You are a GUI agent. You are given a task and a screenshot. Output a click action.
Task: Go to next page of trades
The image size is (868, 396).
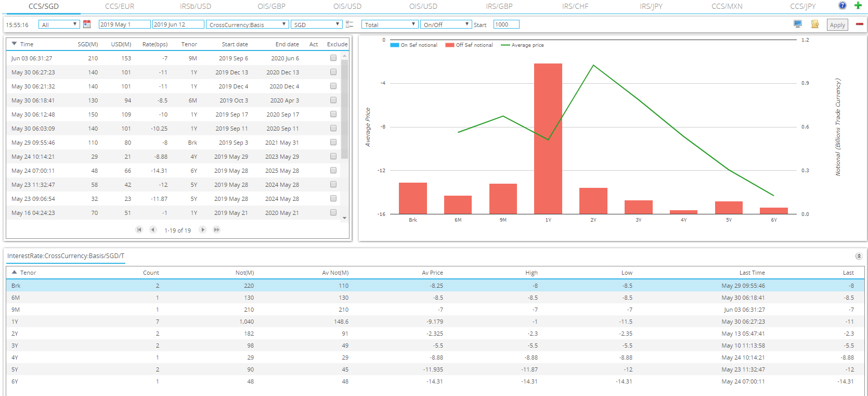[x=203, y=229]
